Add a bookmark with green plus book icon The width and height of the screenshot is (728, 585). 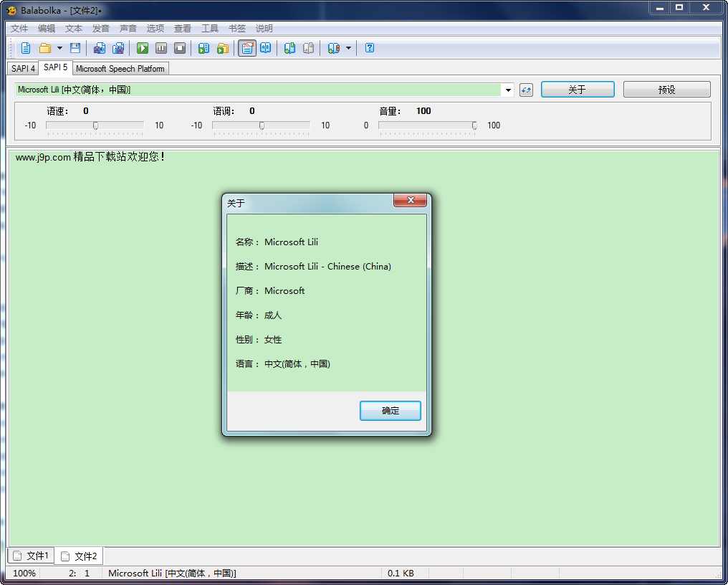(x=289, y=48)
